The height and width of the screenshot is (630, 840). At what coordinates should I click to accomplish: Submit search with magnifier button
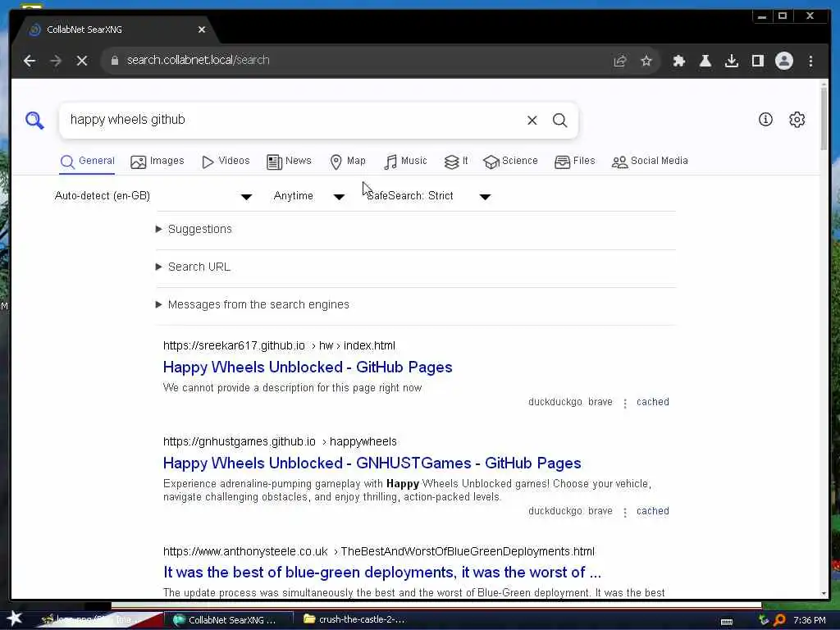click(x=559, y=120)
